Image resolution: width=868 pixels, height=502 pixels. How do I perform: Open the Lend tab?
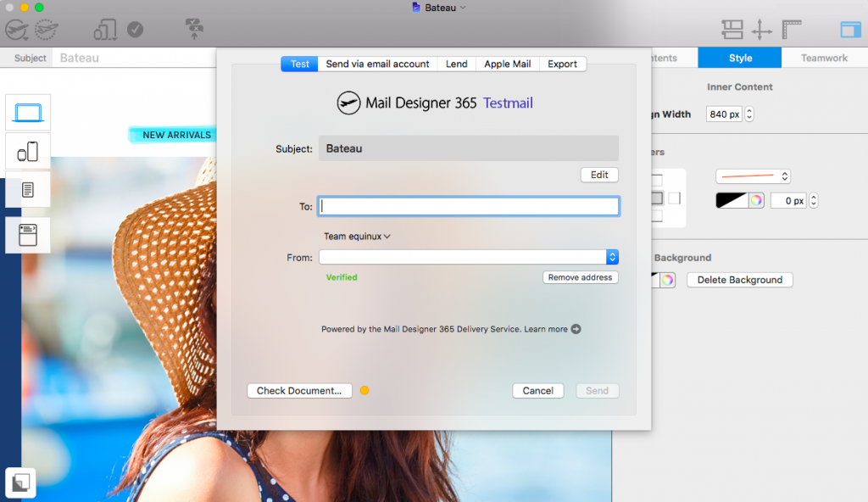[x=457, y=64]
